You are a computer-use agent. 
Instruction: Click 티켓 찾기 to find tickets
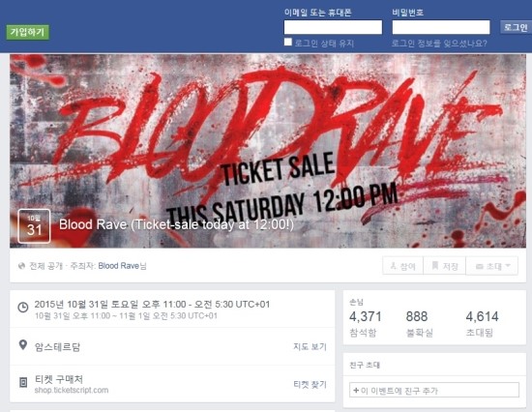[310, 384]
